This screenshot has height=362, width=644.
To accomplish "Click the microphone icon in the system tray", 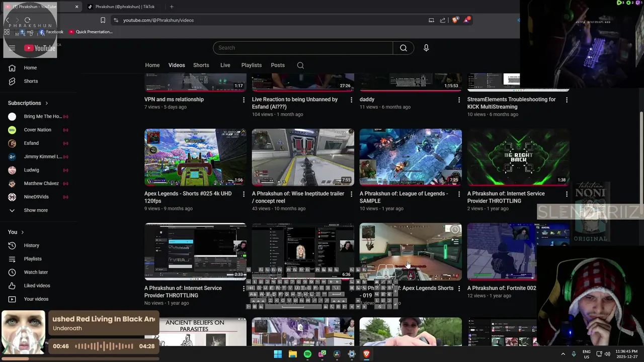I will pyautogui.click(x=574, y=354).
